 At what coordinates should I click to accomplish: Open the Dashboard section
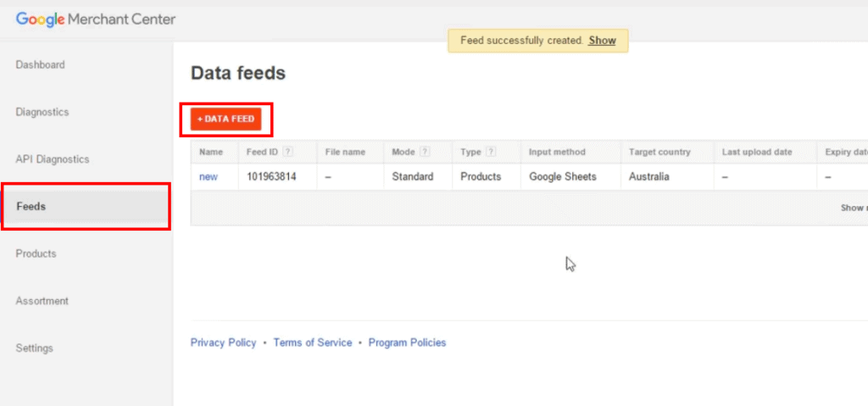pyautogui.click(x=40, y=64)
